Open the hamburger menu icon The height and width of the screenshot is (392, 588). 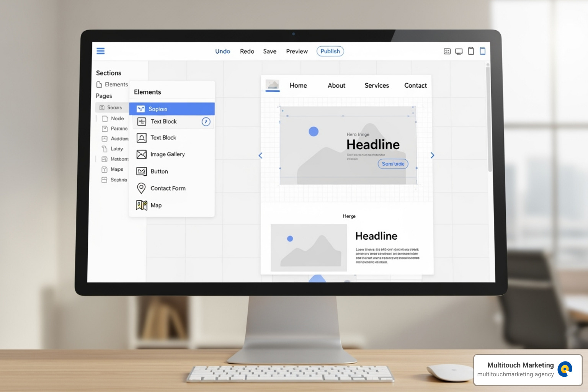(100, 51)
